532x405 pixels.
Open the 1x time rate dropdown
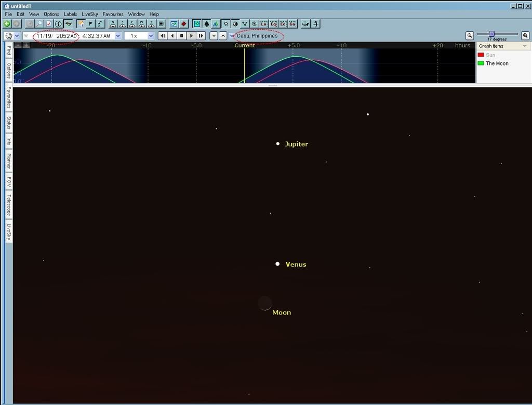pos(151,36)
